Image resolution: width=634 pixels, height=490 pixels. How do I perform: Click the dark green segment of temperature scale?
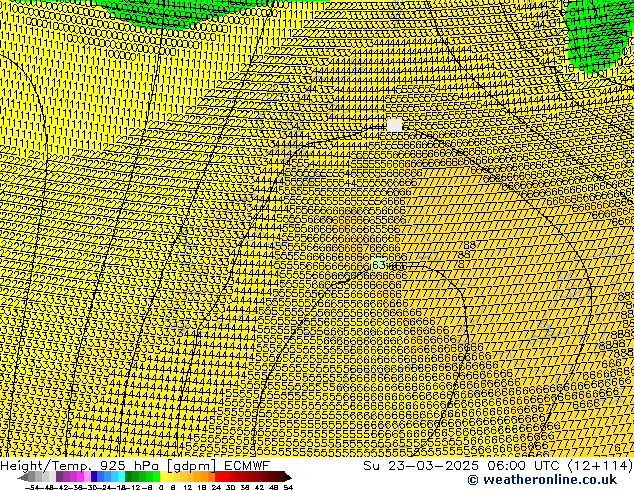click(x=129, y=477)
